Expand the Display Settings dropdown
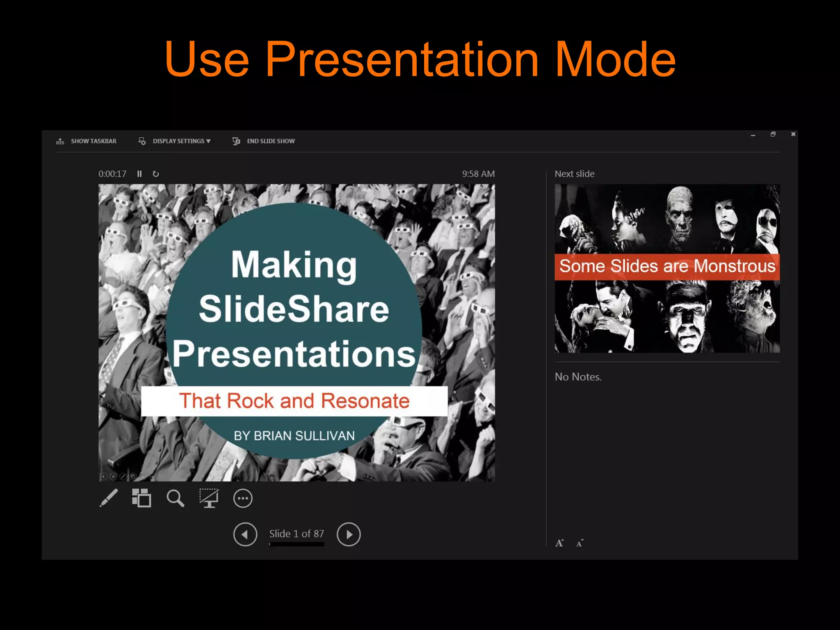Screen dimensions: 840x630 pyautogui.click(x=181, y=141)
